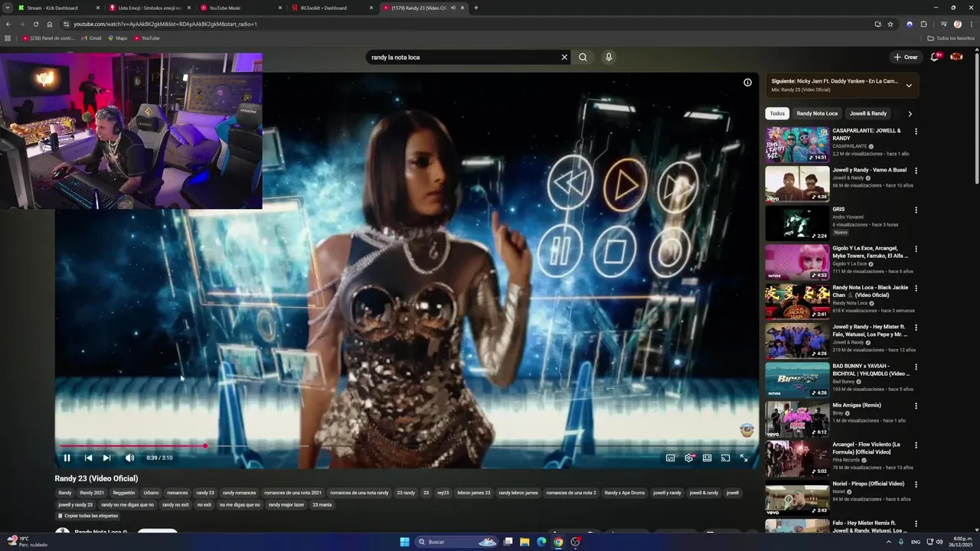Open the weather widget on taskbar
Screen dimensions: 980x551
27,542
